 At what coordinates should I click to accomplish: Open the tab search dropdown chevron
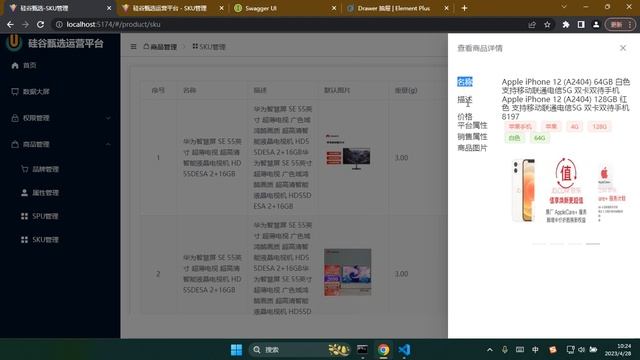(564, 7)
